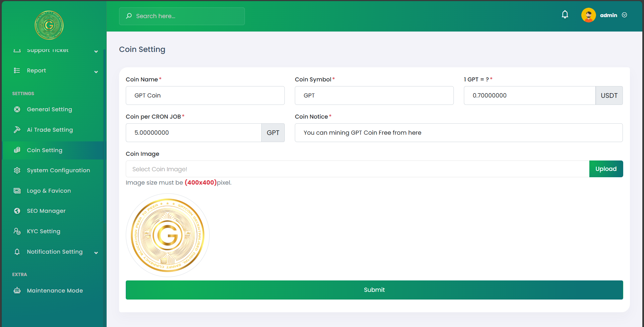Click the SETTINGS section label
Image resolution: width=644 pixels, height=327 pixels.
point(23,93)
